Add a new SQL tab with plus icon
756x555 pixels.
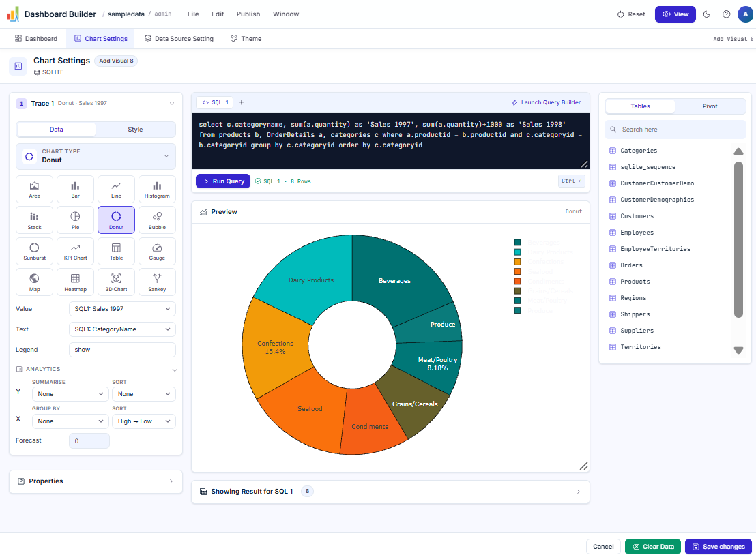(x=242, y=102)
